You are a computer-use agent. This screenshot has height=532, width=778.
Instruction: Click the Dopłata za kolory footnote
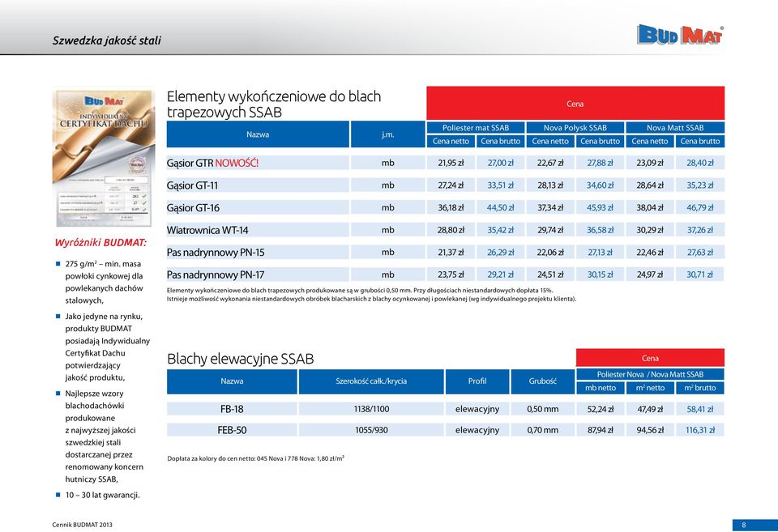pos(255,458)
